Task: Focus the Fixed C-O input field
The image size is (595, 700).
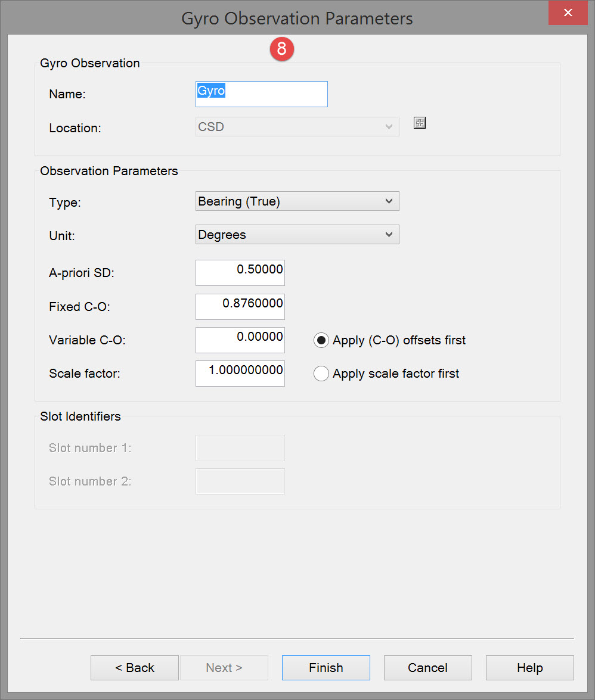Action: point(240,306)
